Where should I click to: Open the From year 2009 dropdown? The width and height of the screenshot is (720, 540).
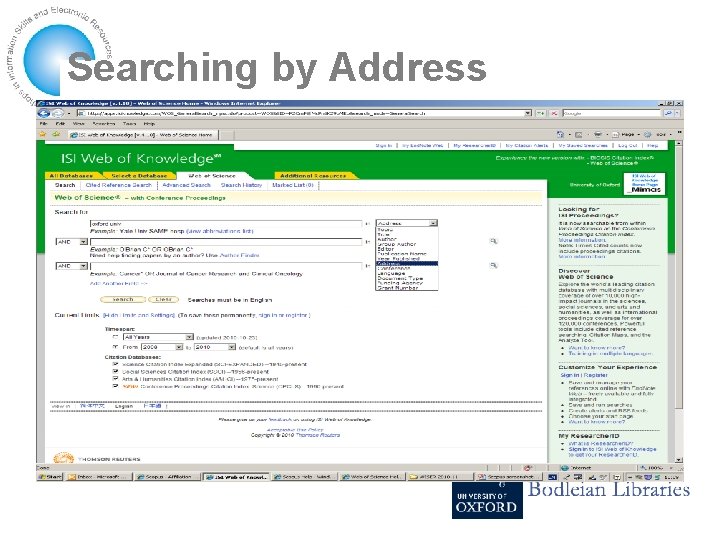click(x=162, y=347)
